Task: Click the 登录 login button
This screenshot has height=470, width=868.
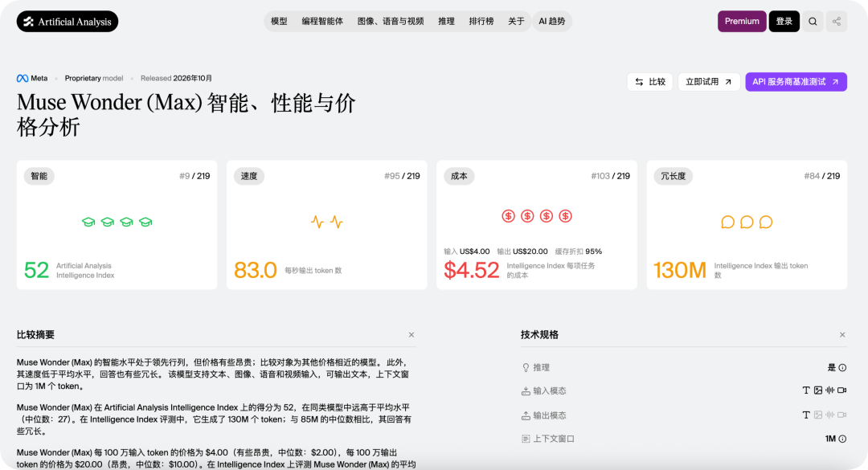Action: pos(784,22)
